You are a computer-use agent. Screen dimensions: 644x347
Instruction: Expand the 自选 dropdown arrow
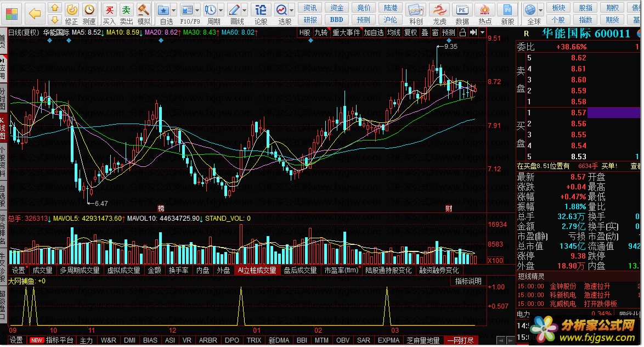(174, 10)
